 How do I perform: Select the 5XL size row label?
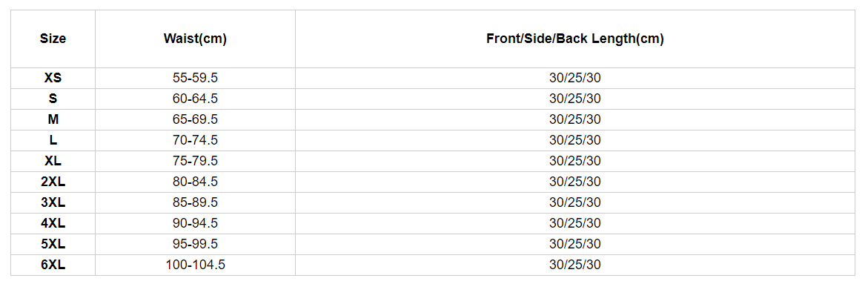(x=53, y=244)
